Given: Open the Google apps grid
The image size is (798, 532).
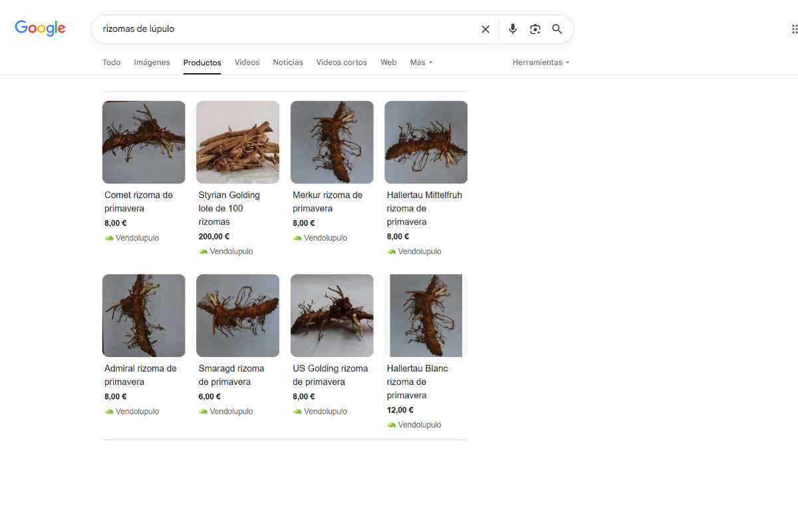Looking at the screenshot, I should pos(793,29).
